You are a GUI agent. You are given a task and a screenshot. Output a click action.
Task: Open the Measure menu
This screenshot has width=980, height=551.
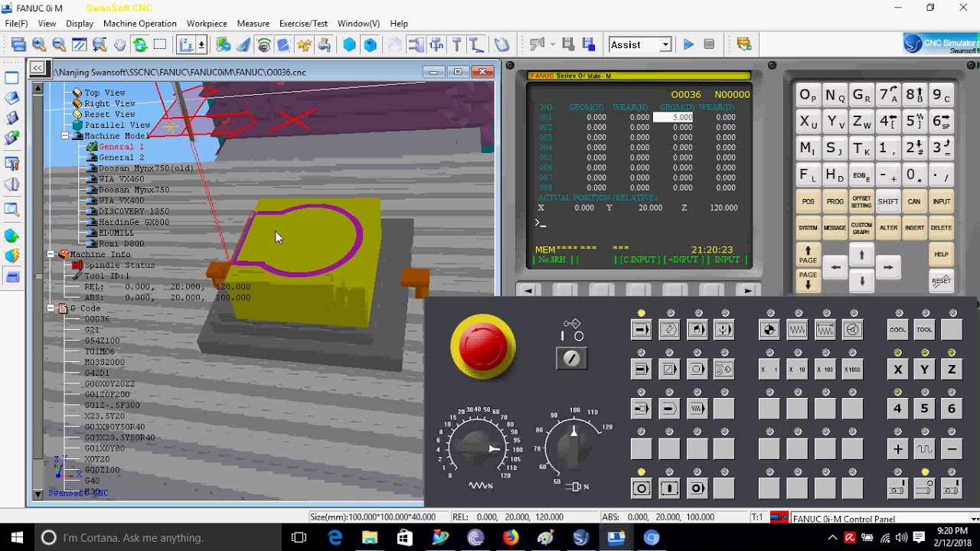coord(253,24)
